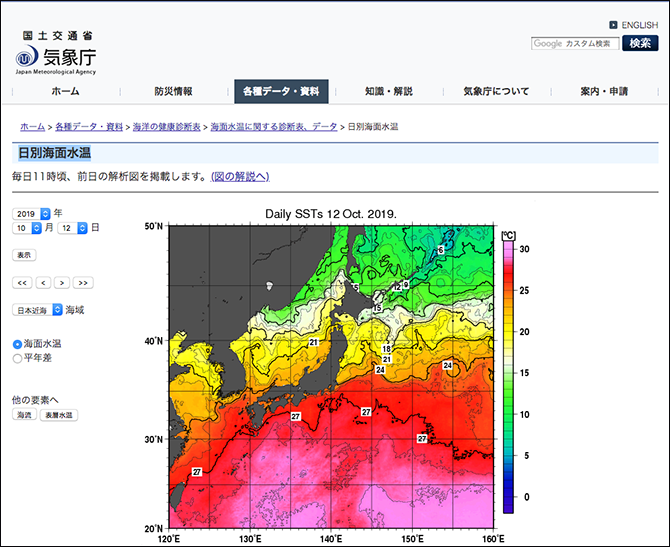
Task: Follow the ホーム breadcrumb link
Action: point(32,127)
